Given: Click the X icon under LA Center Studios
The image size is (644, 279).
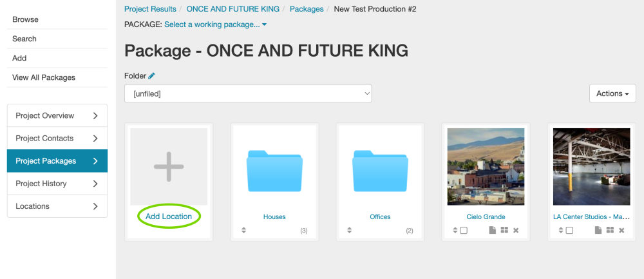Looking at the screenshot, I should (x=621, y=230).
